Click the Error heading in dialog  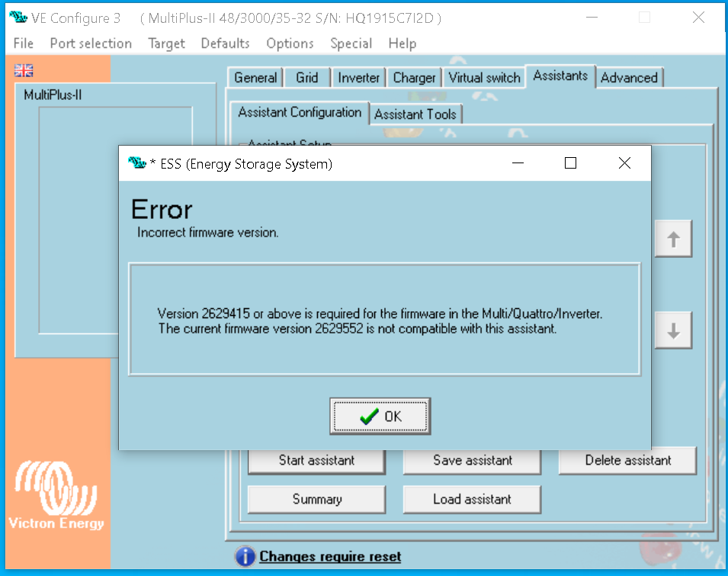pyautogui.click(x=162, y=210)
